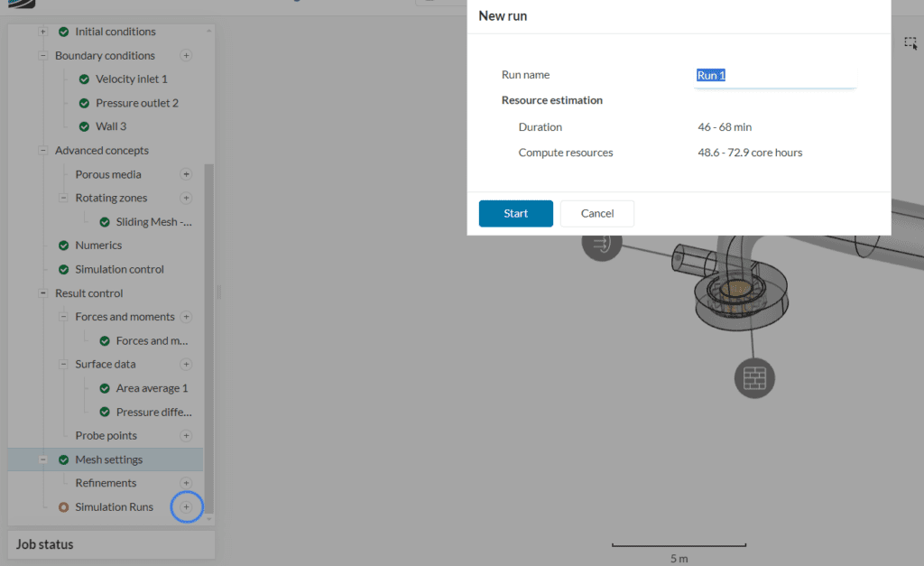Add a porous media entry
The image size is (924, 566).
click(186, 174)
